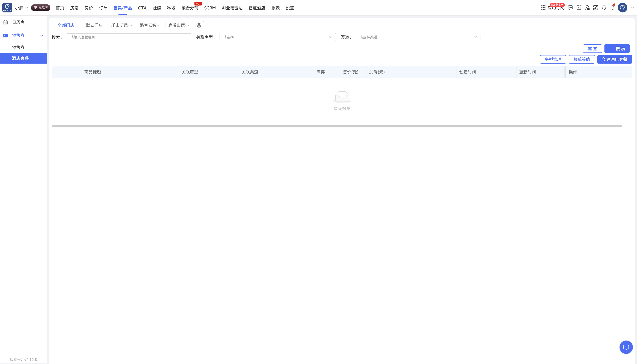Open the OTA menu
The height and width of the screenshot is (364, 637).
pos(142,8)
